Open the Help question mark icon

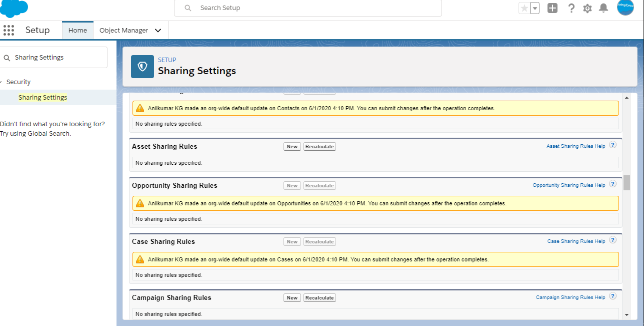571,8
